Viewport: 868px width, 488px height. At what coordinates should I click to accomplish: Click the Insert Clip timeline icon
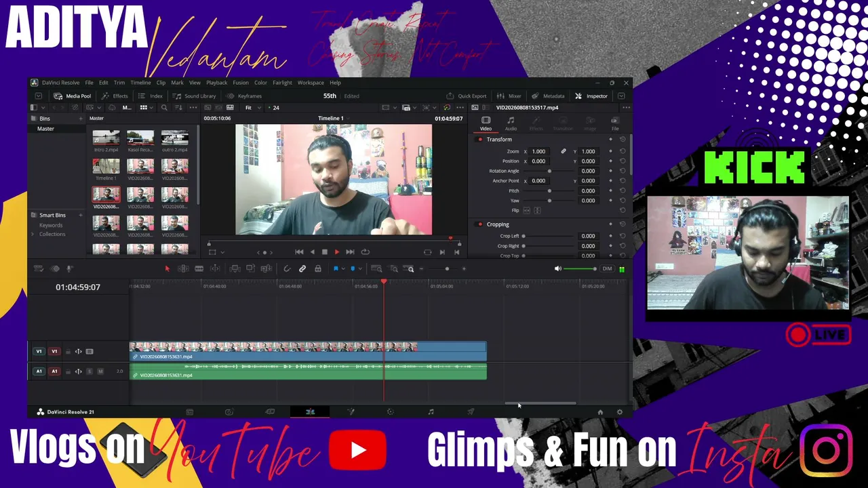235,269
